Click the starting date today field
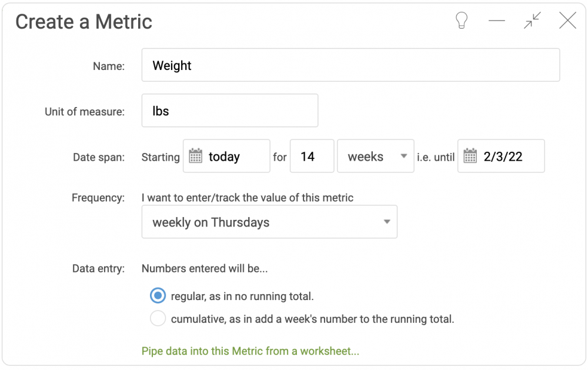This screenshot has height=370, width=588. 226,156
